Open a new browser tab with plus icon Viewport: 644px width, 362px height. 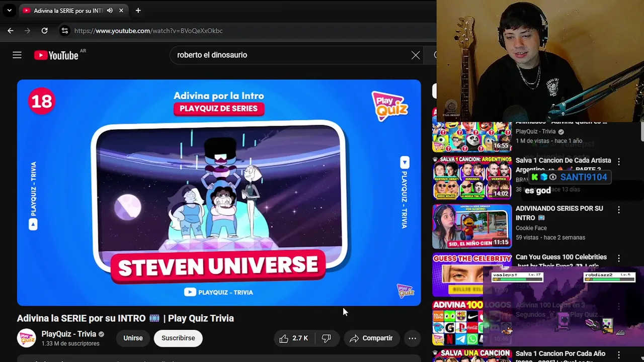(x=138, y=11)
